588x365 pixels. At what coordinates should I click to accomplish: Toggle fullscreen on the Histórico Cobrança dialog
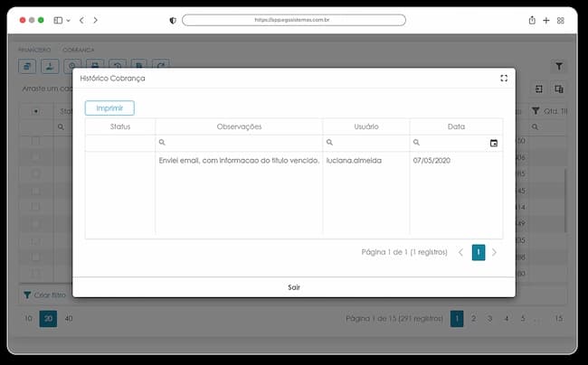[x=504, y=78]
